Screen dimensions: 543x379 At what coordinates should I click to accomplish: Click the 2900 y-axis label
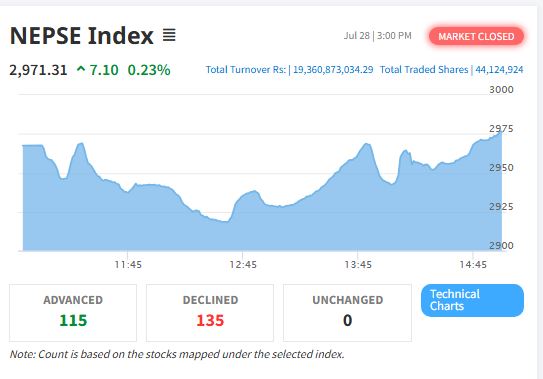coord(501,246)
